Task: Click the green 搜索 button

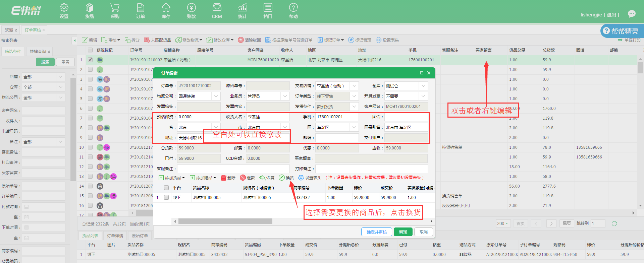Action: tap(45, 62)
